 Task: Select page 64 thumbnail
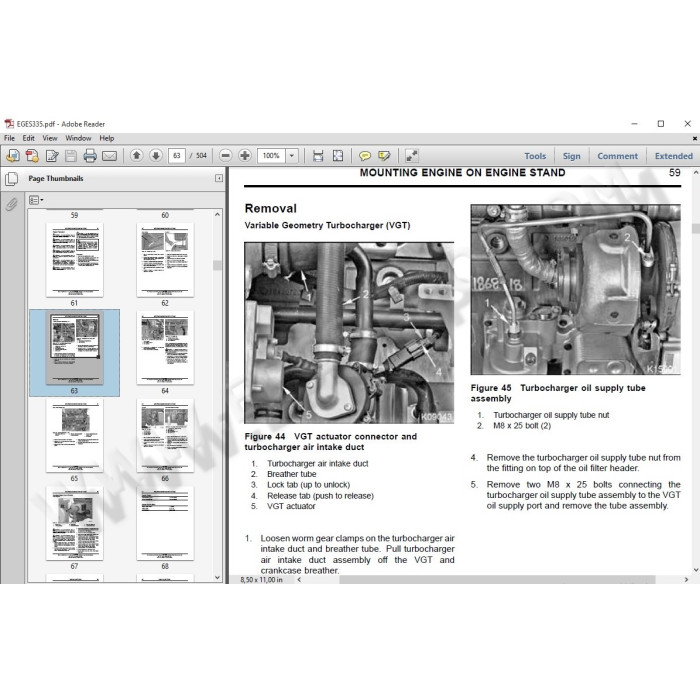tap(165, 348)
